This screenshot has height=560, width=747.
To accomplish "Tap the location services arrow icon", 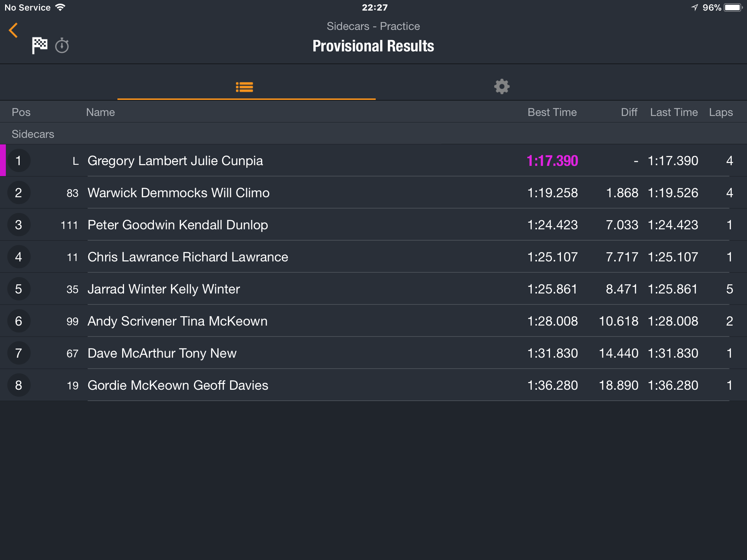I will 694,7.
